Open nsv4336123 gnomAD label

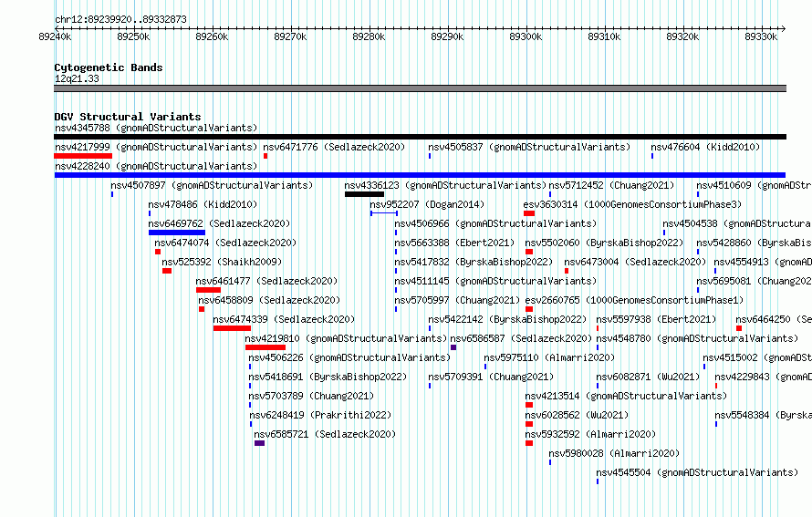[x=445, y=185]
